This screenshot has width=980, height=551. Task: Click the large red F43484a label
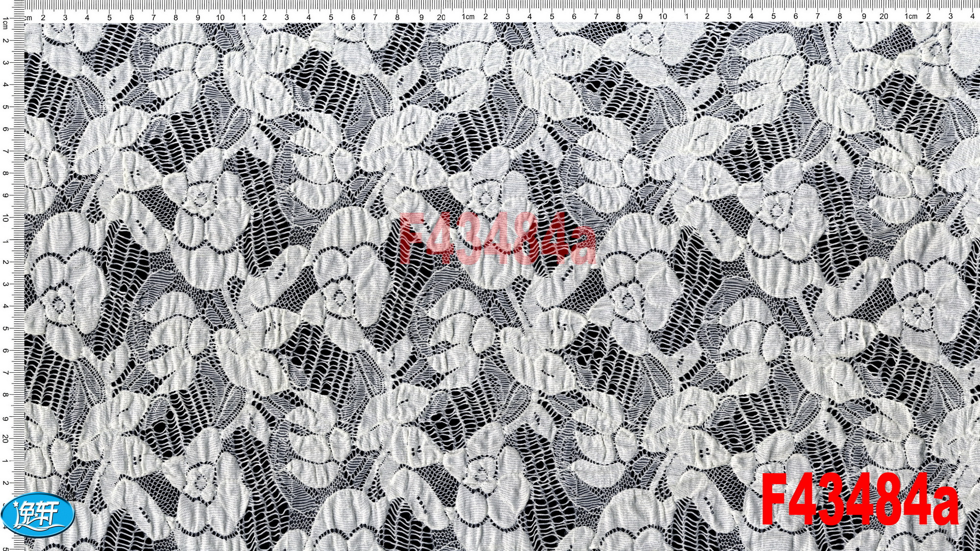coord(859,499)
